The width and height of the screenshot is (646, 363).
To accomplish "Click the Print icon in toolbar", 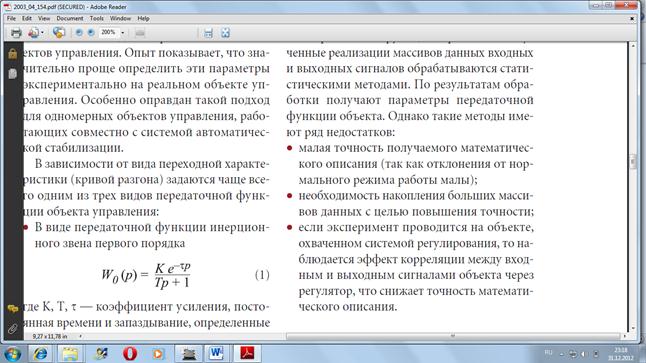I will tap(16, 33).
